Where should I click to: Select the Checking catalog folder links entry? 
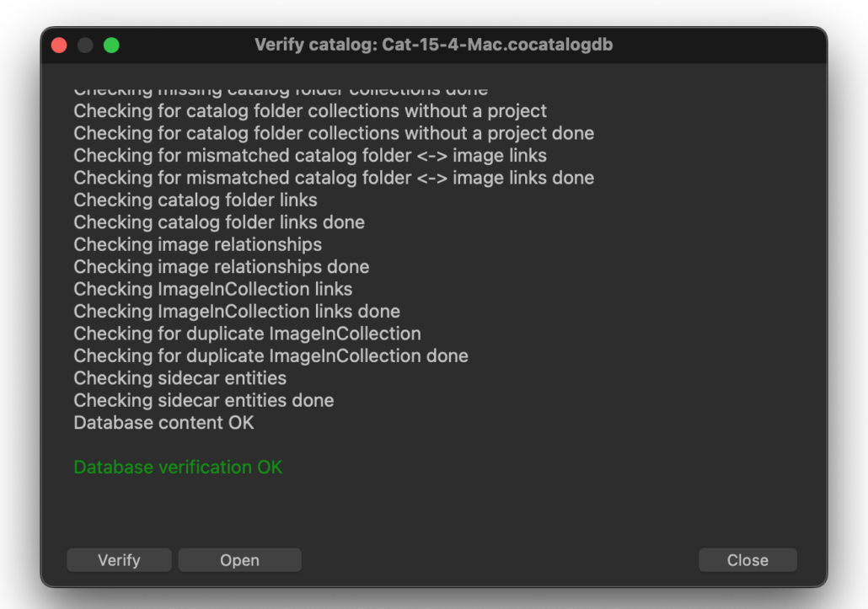pyautogui.click(x=195, y=200)
